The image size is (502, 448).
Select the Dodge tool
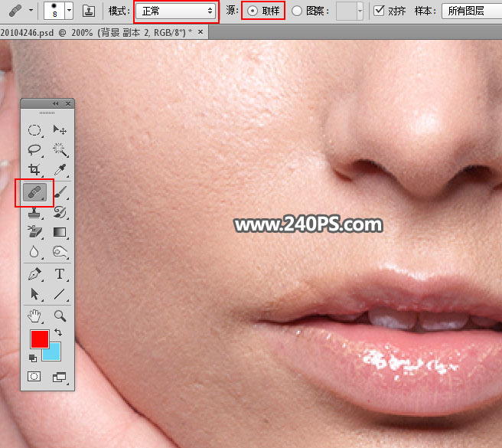[x=60, y=252]
